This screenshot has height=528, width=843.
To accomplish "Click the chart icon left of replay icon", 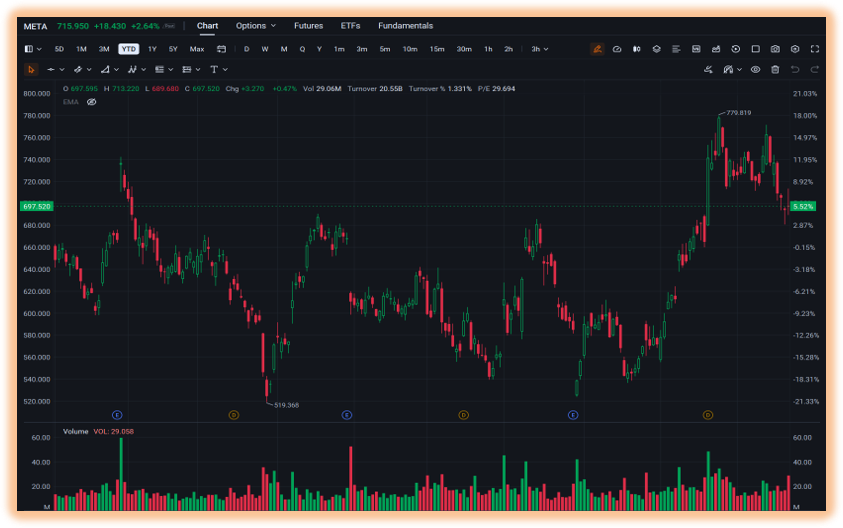I will pyautogui.click(x=716, y=49).
